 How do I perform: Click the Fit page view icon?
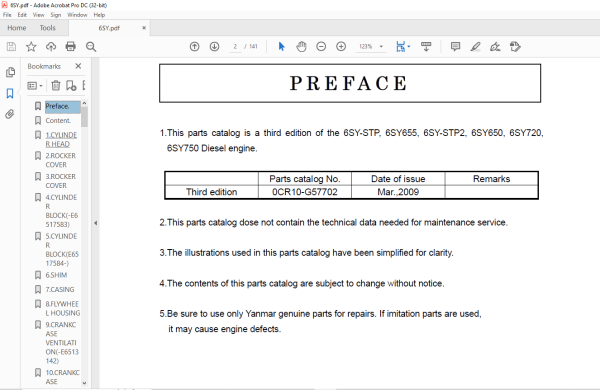[400, 47]
